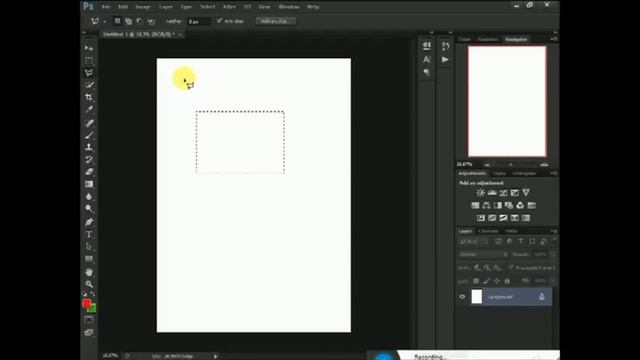Open the Image menu

tap(143, 7)
